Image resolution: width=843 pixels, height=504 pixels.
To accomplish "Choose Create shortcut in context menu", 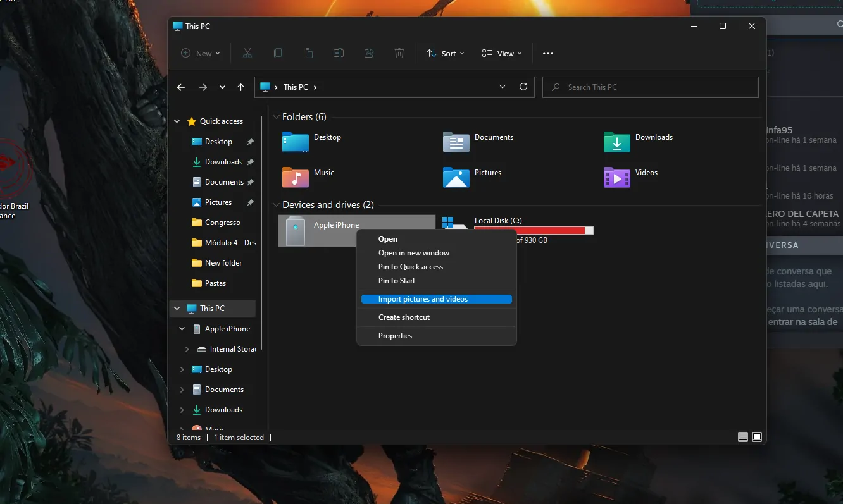I will pyautogui.click(x=437, y=317).
